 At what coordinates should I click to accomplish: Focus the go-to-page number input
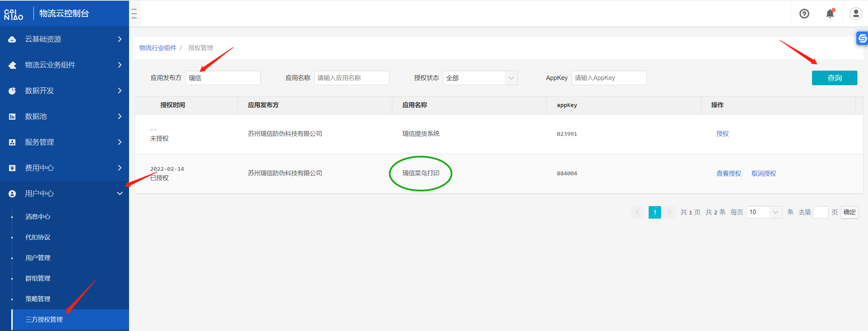[821, 212]
